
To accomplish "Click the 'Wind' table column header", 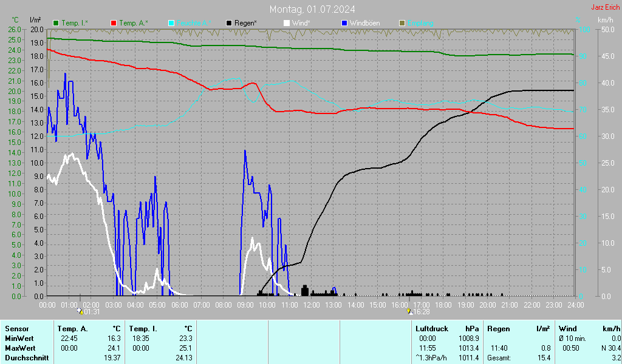I will coord(568,329).
